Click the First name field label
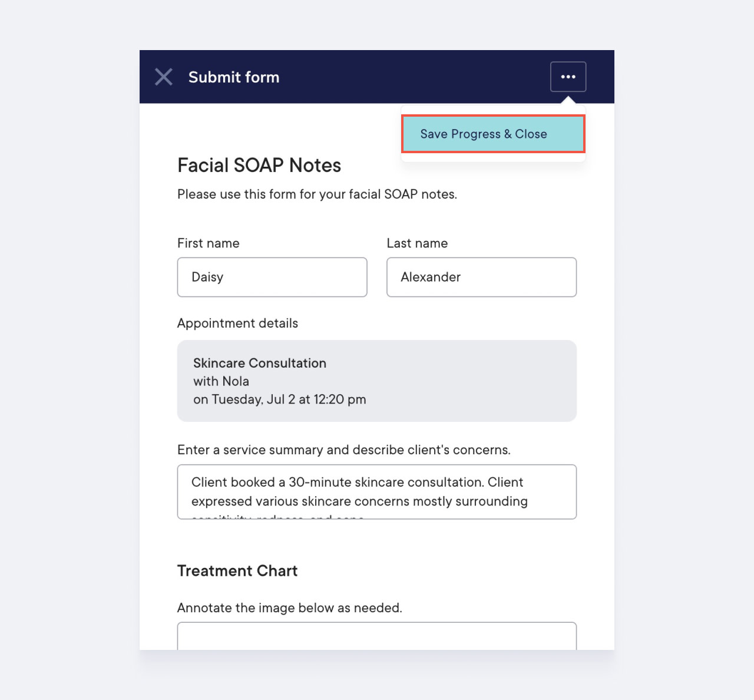 click(x=208, y=243)
